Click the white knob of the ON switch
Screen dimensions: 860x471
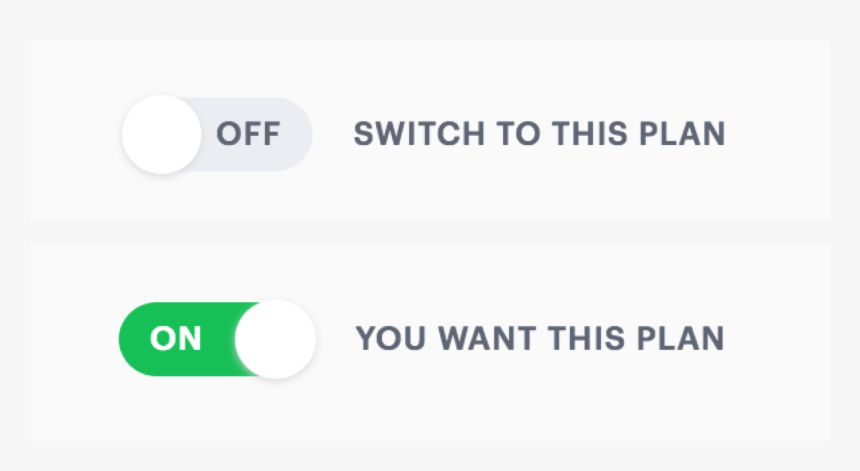pos(276,339)
